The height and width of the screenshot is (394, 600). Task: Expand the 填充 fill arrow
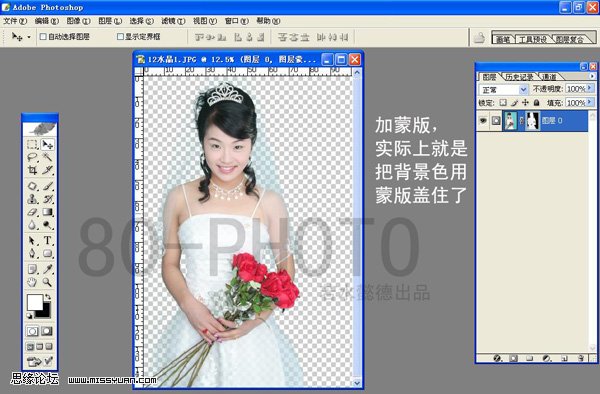[590, 102]
